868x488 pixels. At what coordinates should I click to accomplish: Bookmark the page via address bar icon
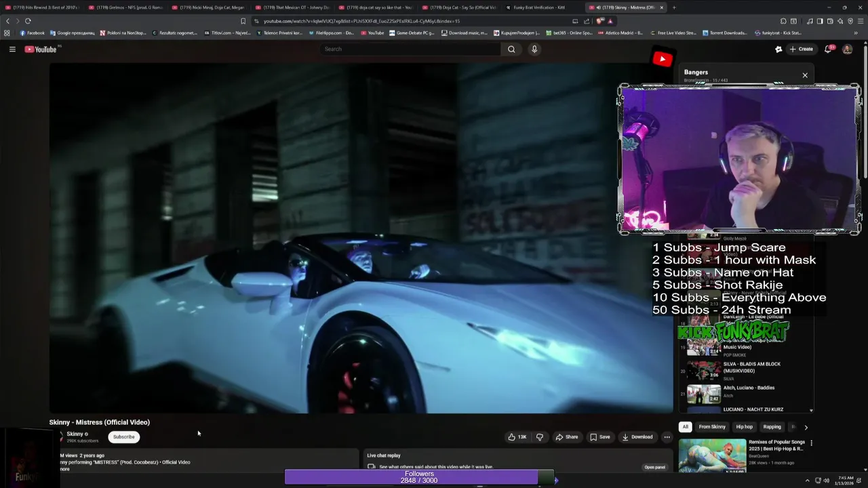[x=243, y=21]
